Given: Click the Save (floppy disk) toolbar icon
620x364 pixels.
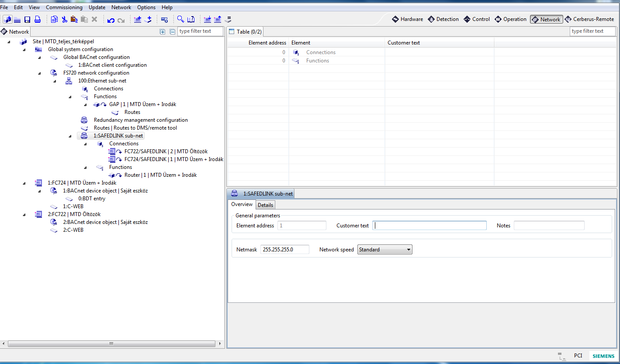Looking at the screenshot, I should 27,20.
